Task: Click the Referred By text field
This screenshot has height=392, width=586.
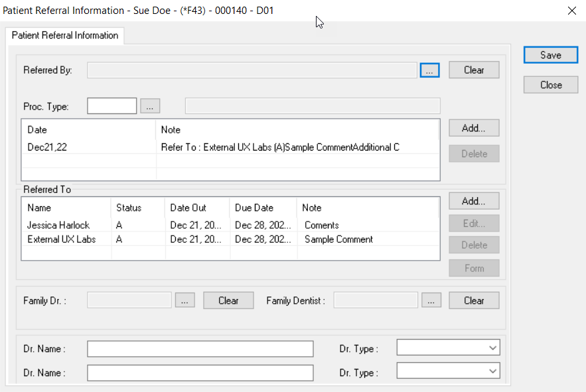Action: [252, 70]
